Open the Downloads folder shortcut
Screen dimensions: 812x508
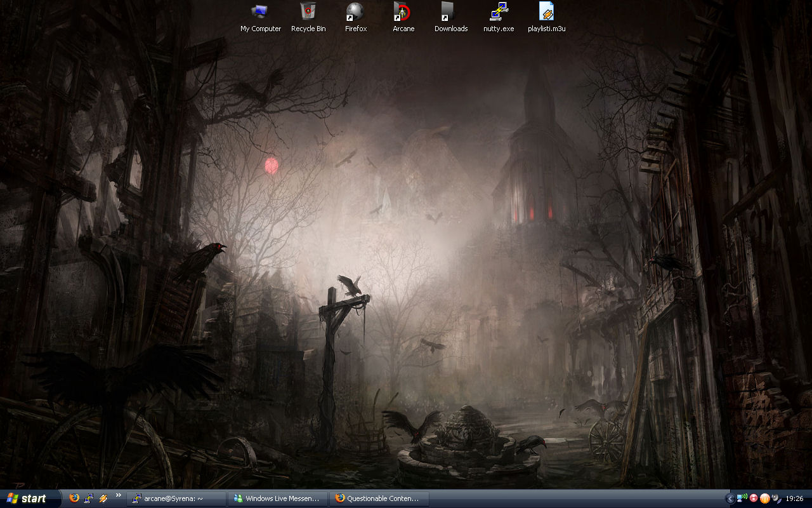tap(450, 12)
